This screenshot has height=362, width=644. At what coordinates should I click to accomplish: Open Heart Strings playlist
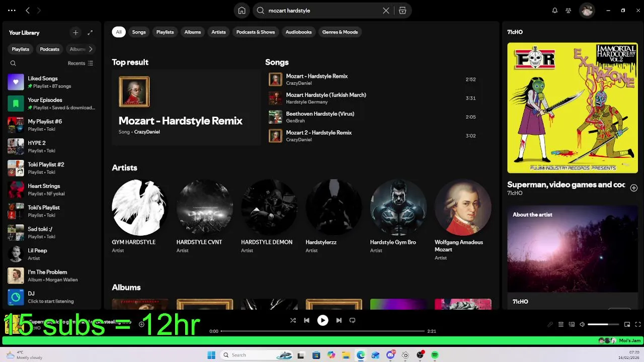(x=51, y=190)
